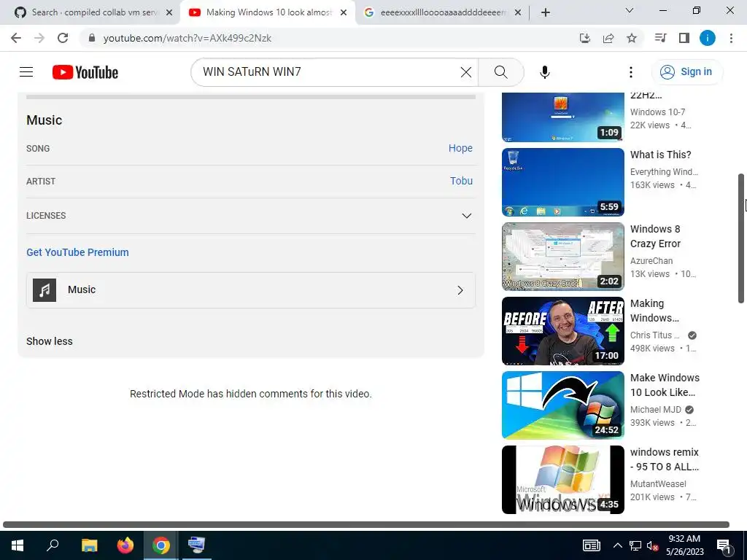Share this page icon in address bar
The height and width of the screenshot is (560, 747).
[x=608, y=38]
